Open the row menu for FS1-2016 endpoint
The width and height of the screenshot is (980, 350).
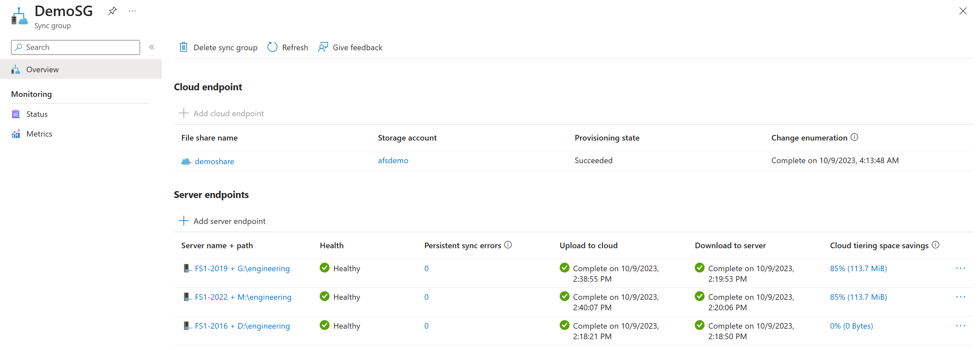tap(961, 326)
